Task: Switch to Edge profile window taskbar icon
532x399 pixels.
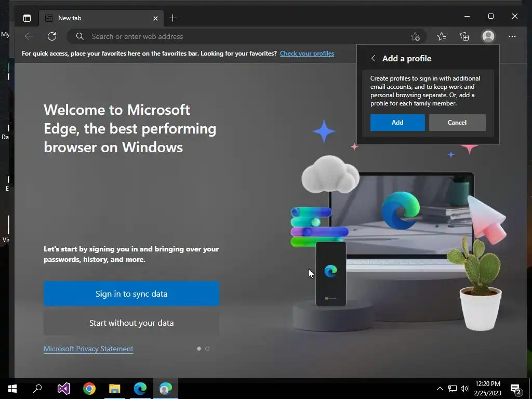Action: 166,389
